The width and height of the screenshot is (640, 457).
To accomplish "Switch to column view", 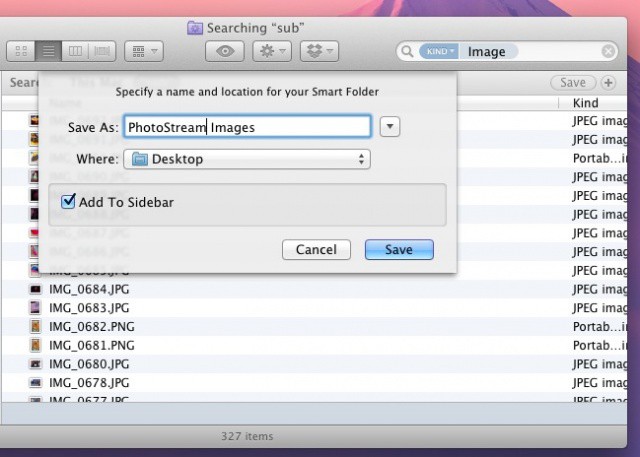I will click(x=75, y=51).
